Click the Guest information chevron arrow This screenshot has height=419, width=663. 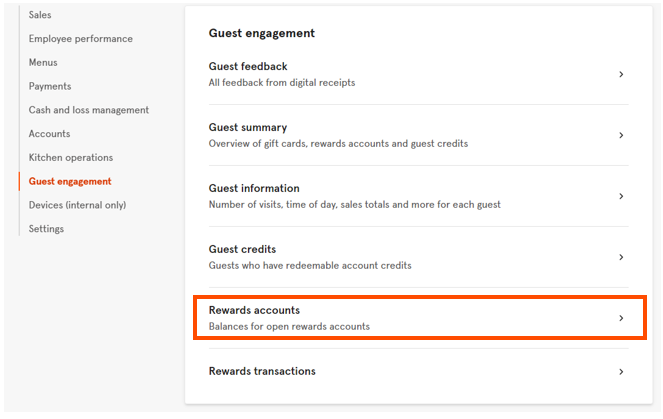(621, 196)
